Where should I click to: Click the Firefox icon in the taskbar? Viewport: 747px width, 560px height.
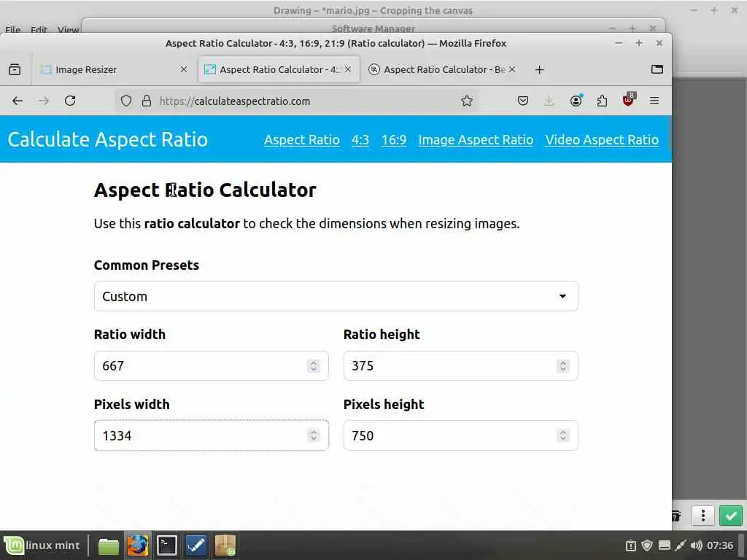(x=138, y=545)
